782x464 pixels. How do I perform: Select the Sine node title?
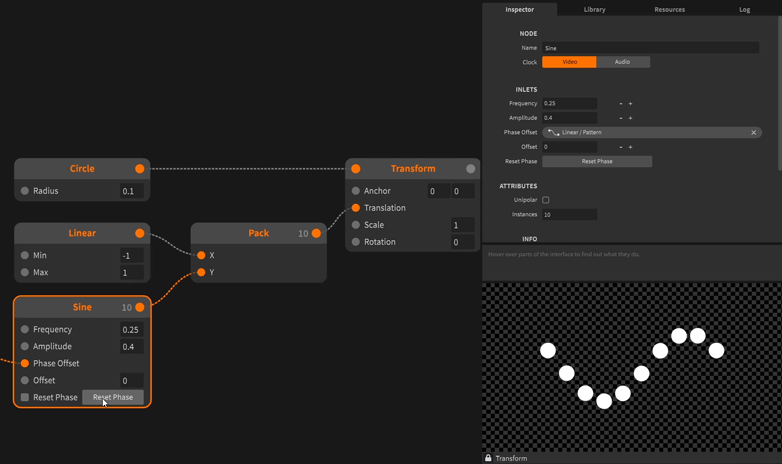click(82, 307)
